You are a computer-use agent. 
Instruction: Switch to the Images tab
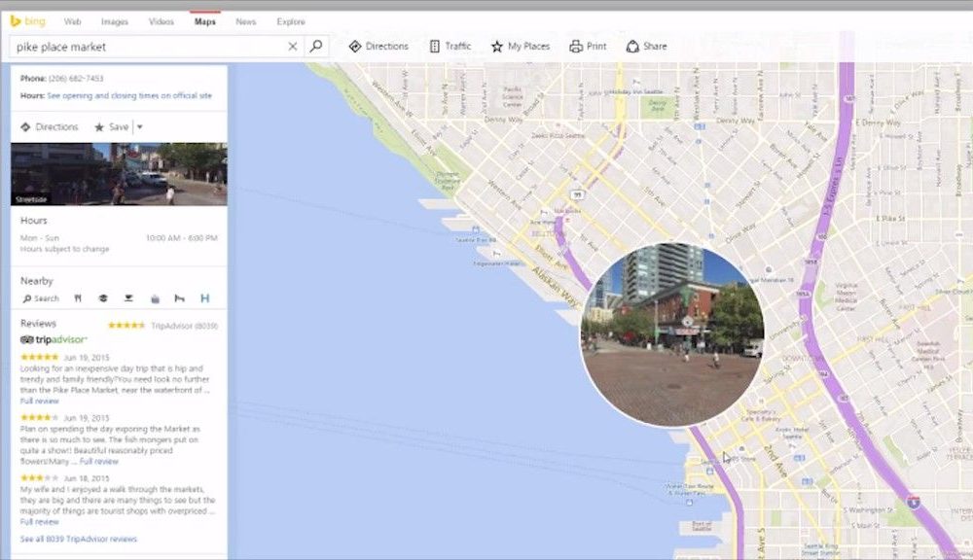tap(114, 21)
